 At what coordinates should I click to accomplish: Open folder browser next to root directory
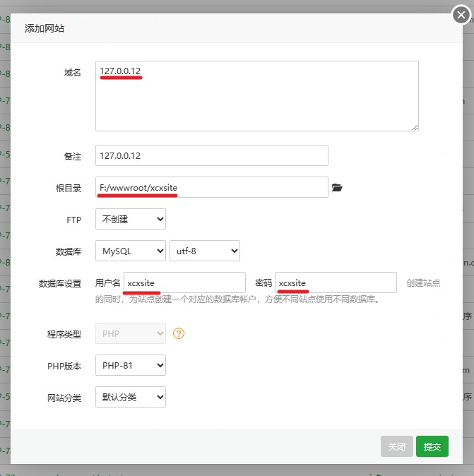click(337, 188)
